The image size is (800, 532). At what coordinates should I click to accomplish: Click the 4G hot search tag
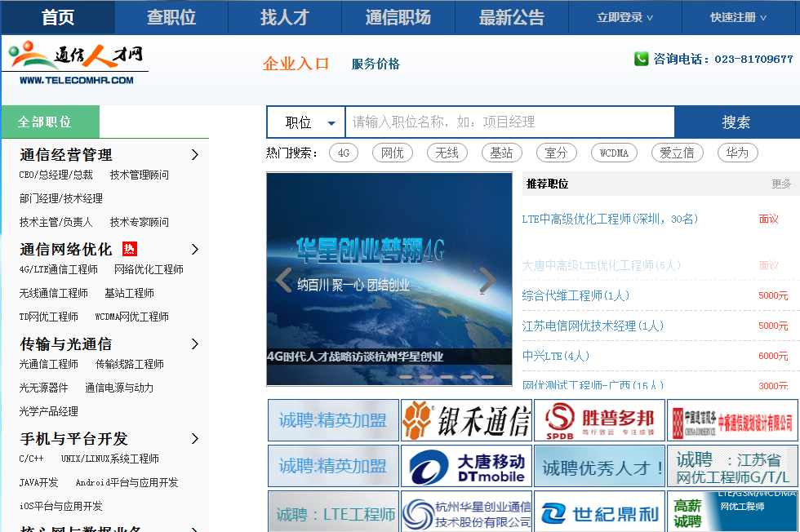click(344, 153)
